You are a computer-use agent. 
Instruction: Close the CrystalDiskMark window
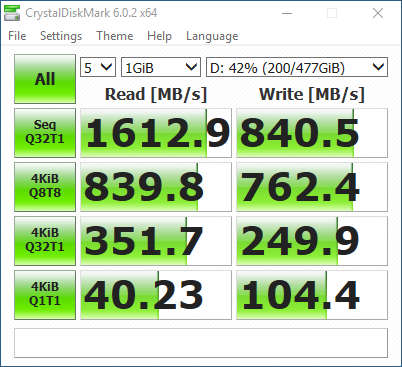point(378,13)
